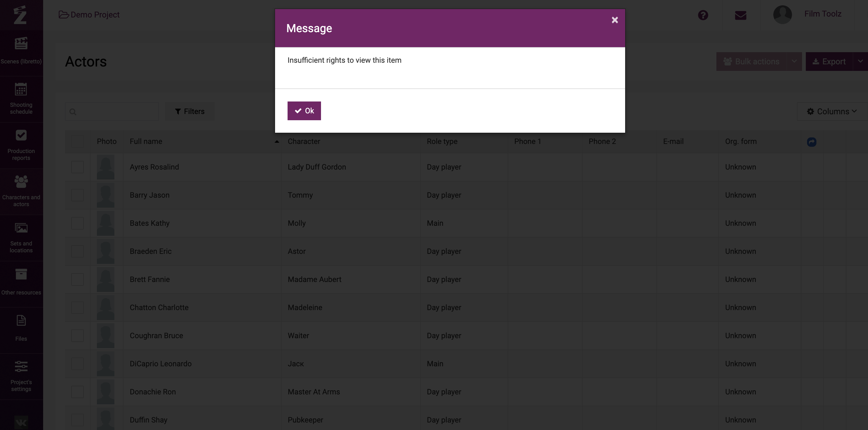Tick the checkbox for Donachie Ron
This screenshot has height=430, width=868.
[x=78, y=392]
